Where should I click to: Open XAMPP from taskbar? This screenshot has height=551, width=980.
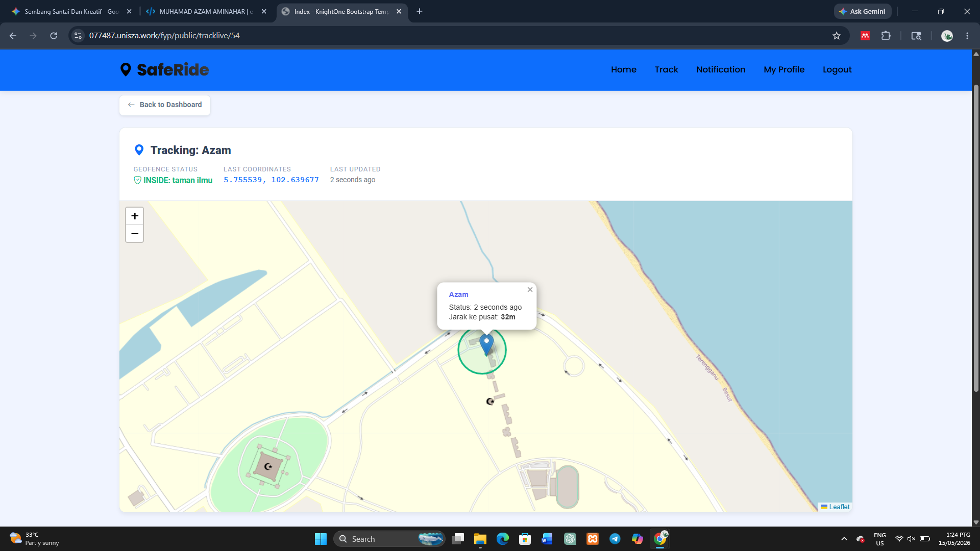(593, 539)
